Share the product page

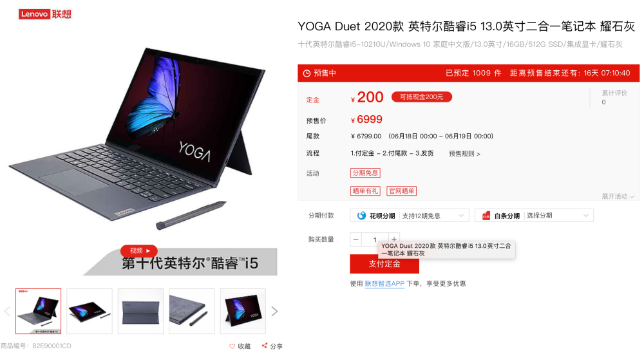click(272, 346)
